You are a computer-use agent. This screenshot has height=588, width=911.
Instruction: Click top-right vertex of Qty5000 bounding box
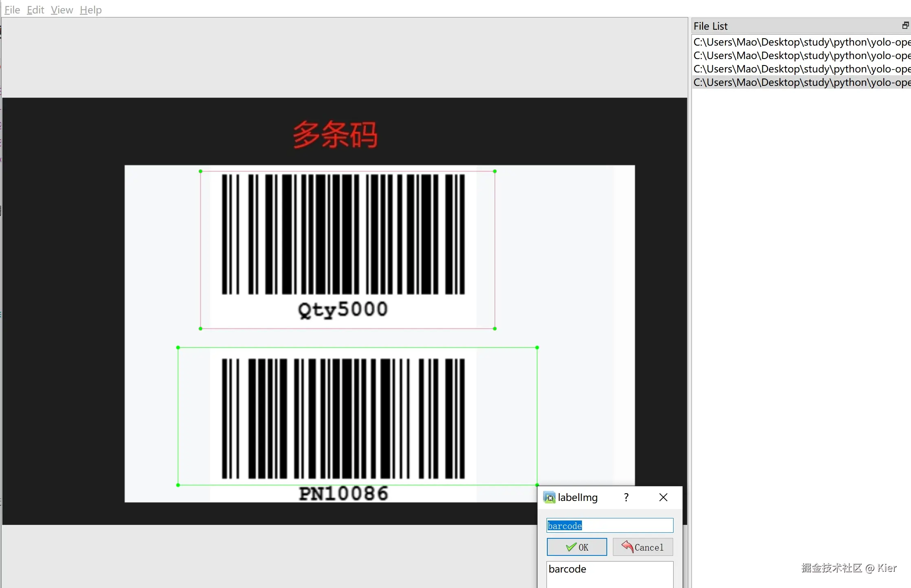[495, 171]
